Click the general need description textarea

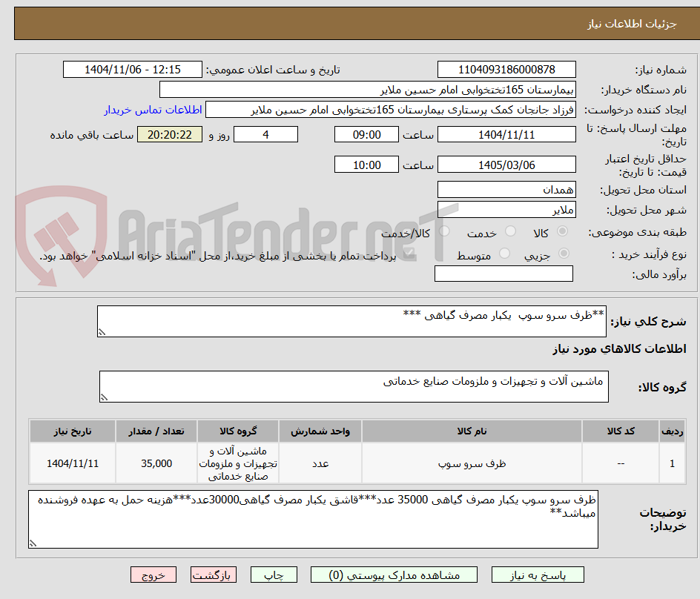[351, 322]
